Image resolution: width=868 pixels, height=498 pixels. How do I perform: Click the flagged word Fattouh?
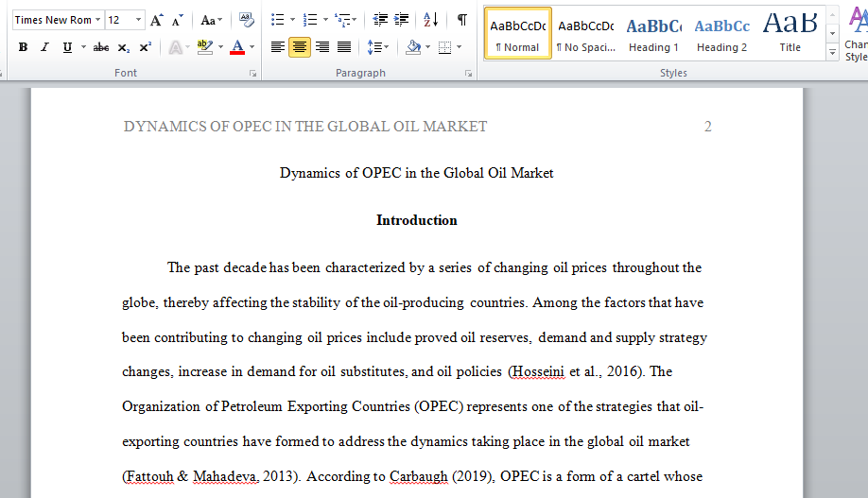point(149,476)
